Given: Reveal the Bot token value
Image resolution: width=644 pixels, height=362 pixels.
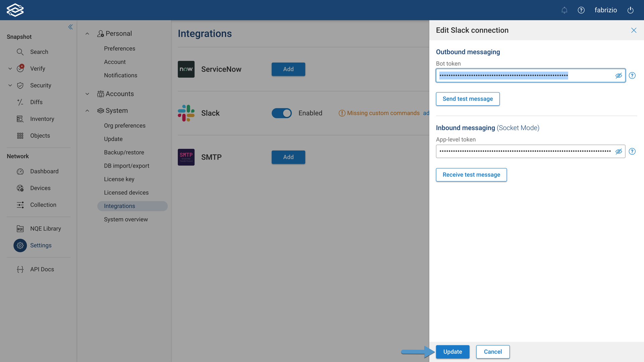Looking at the screenshot, I should (x=619, y=75).
